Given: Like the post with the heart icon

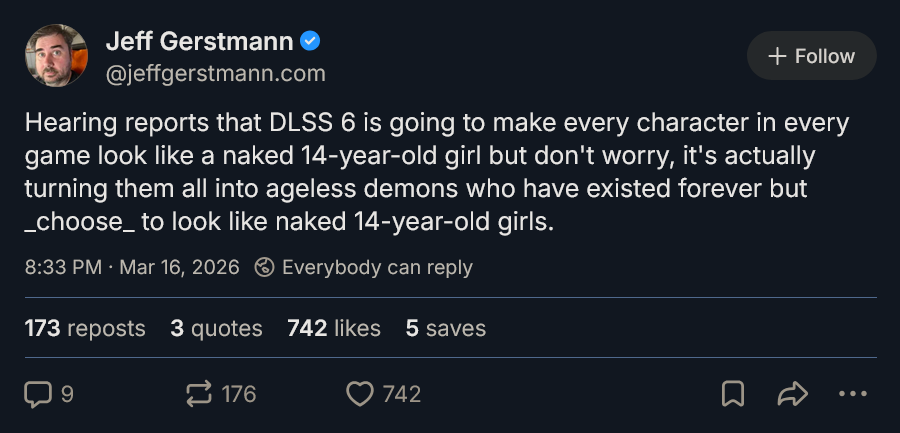Looking at the screenshot, I should pos(360,395).
